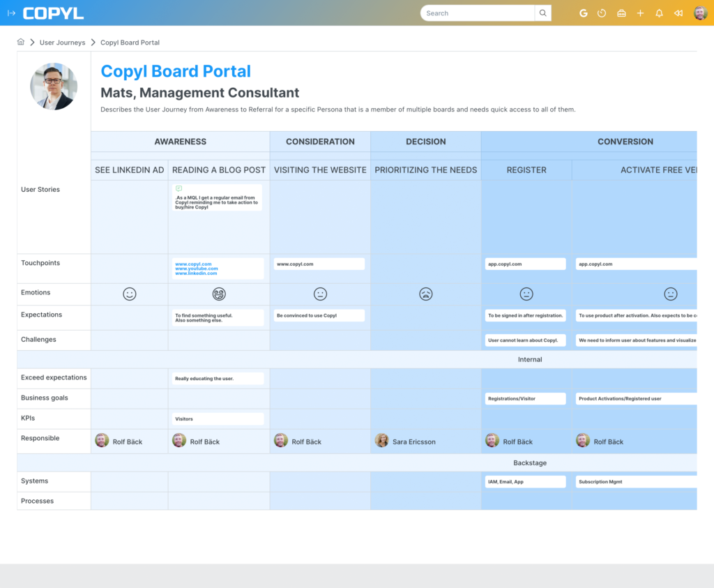Click Sara Ericsson responsible name
The width and height of the screenshot is (714, 588).
(x=414, y=442)
